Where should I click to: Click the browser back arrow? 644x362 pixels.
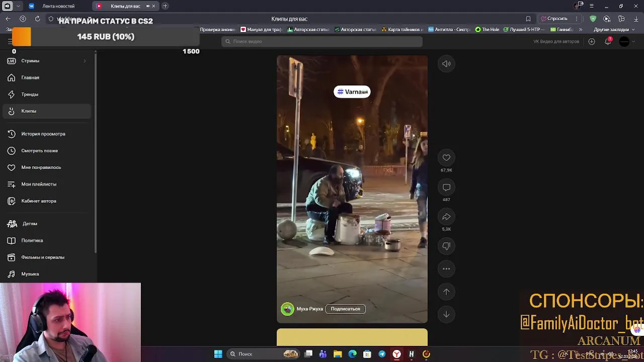[8, 19]
